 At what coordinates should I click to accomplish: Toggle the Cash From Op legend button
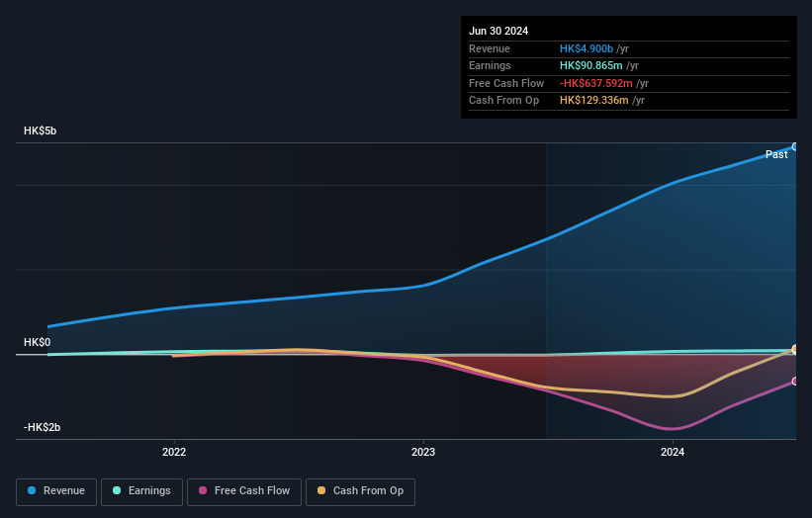(x=360, y=491)
